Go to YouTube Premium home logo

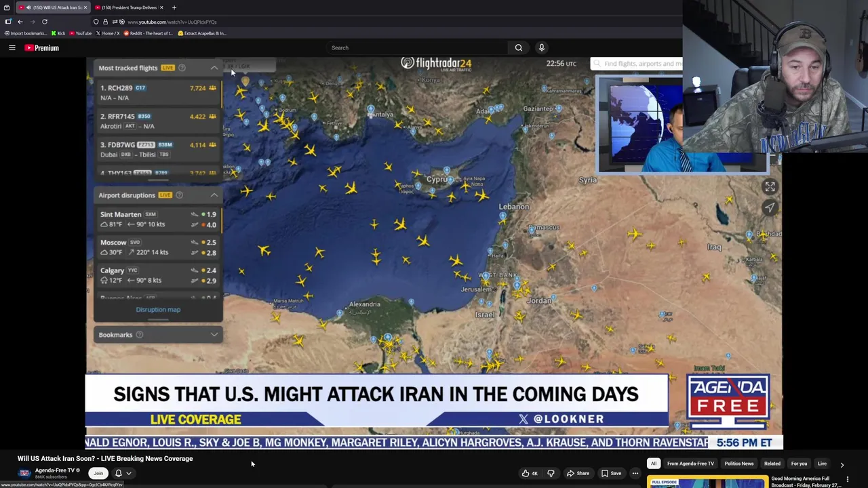(42, 47)
